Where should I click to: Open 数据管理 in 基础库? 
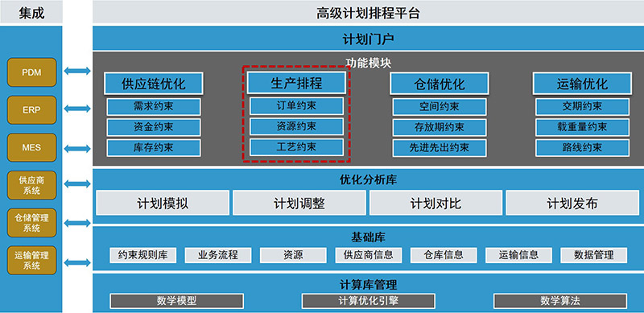(x=593, y=255)
